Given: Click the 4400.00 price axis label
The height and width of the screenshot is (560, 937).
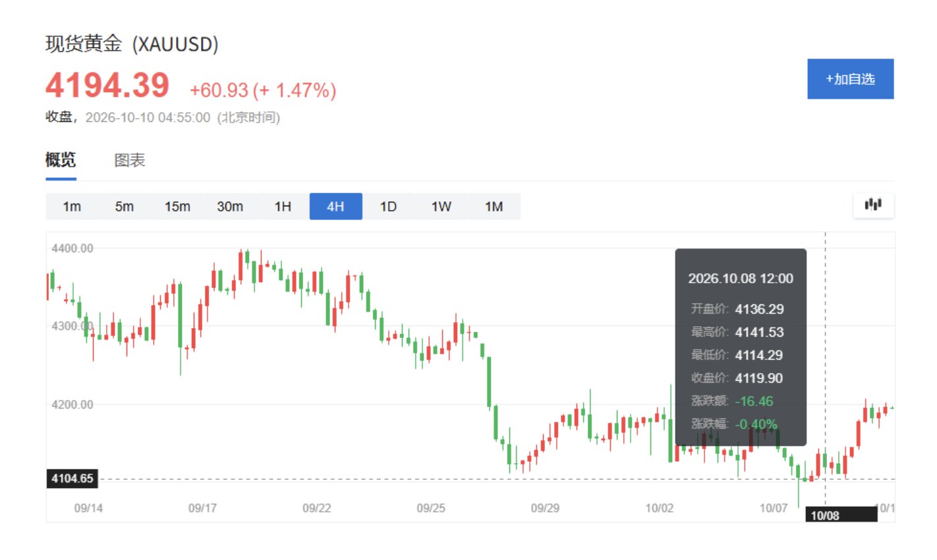Looking at the screenshot, I should [x=72, y=248].
